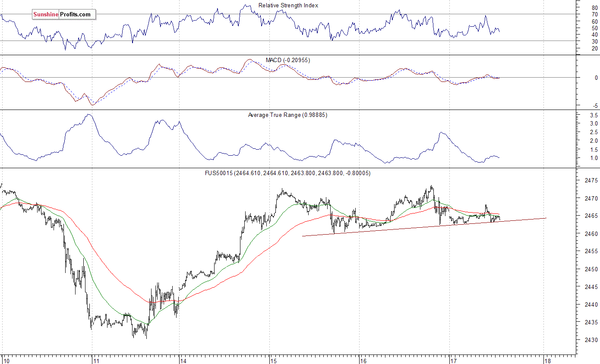Screen dimensions: 600x364
Task: Click the 2465 price axis label
Action: pyautogui.click(x=592, y=216)
